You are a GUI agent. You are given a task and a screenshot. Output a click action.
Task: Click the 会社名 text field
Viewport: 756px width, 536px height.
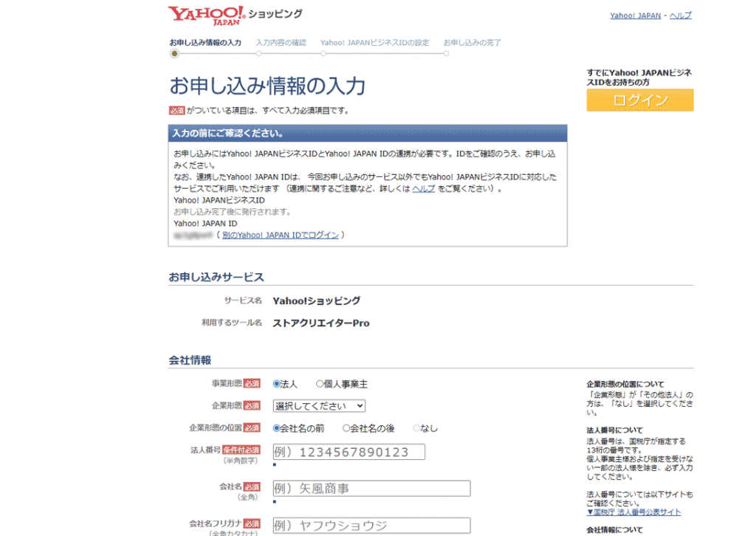coord(371,488)
